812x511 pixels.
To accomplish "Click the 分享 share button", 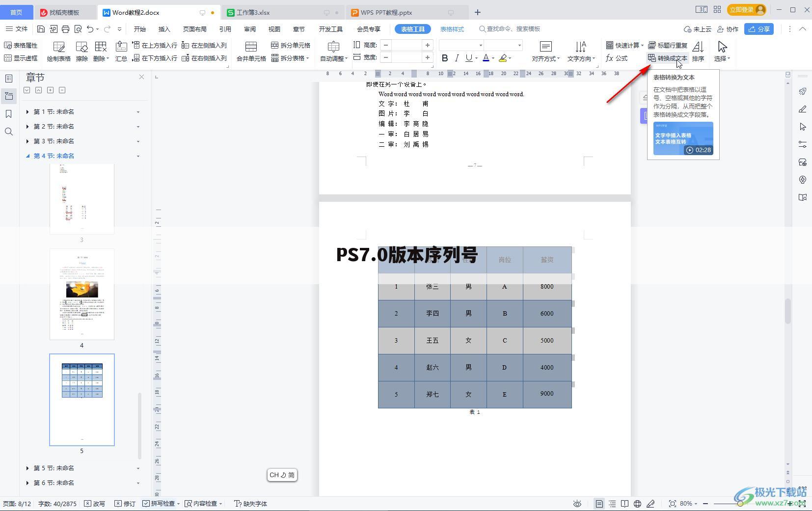I will pos(759,29).
